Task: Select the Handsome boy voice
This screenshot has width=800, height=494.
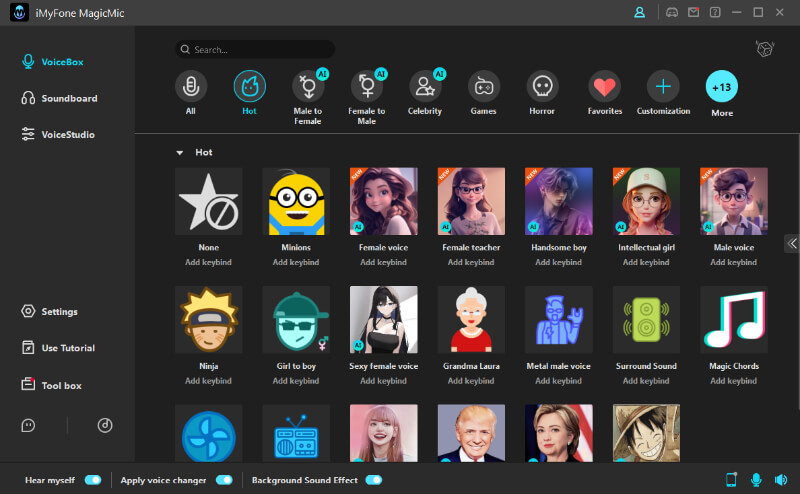Action: point(559,202)
